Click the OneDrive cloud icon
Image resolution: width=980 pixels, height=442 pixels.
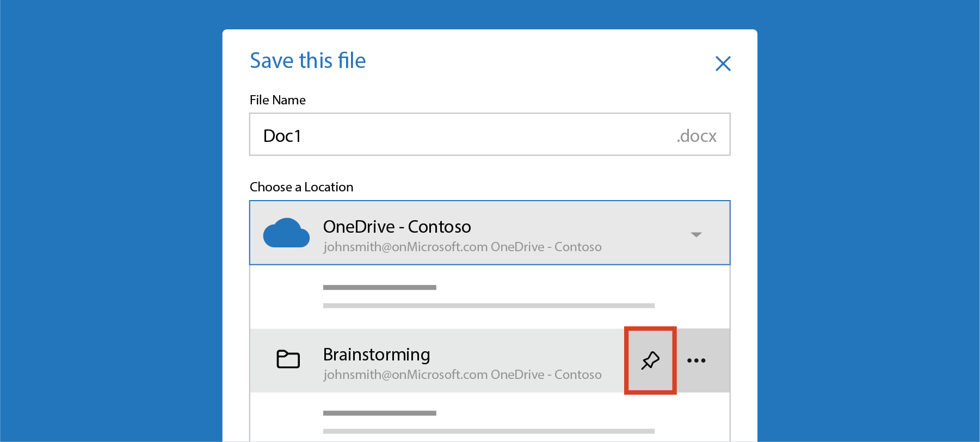point(286,233)
